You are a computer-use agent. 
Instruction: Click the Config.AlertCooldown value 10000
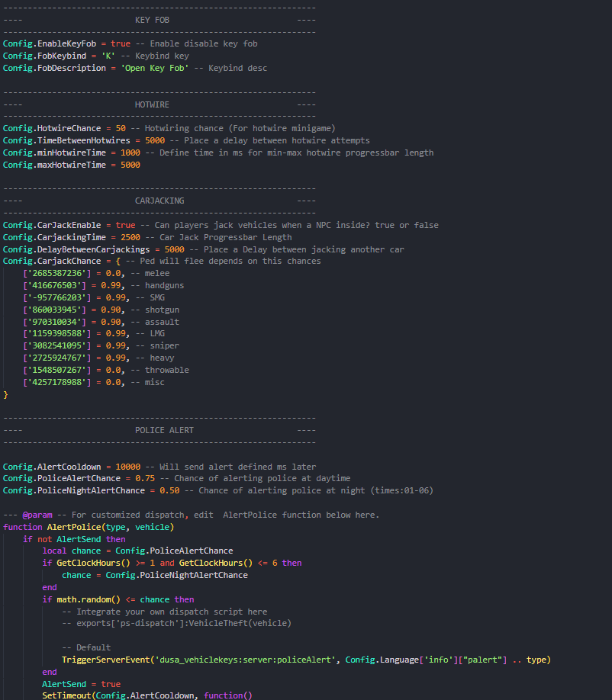(127, 467)
